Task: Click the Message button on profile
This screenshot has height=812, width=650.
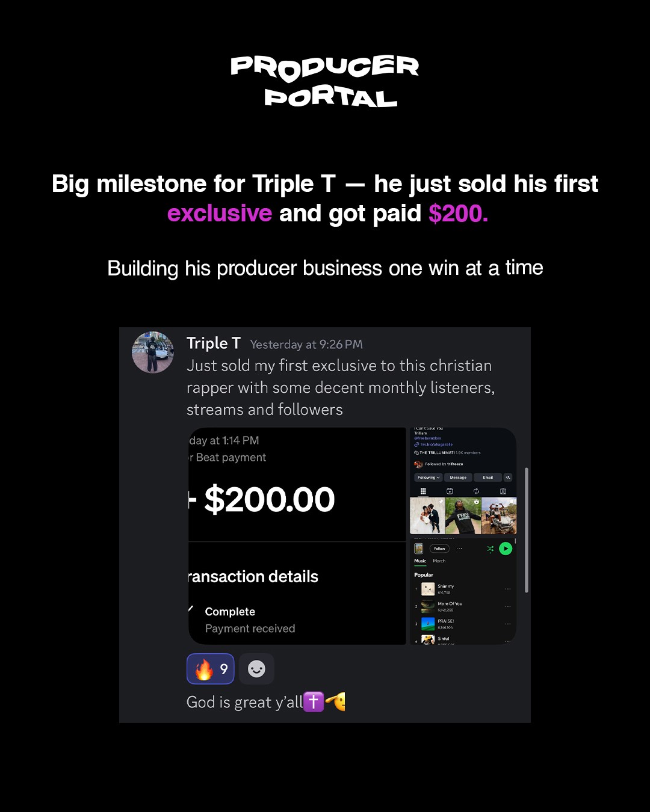Action: click(458, 478)
